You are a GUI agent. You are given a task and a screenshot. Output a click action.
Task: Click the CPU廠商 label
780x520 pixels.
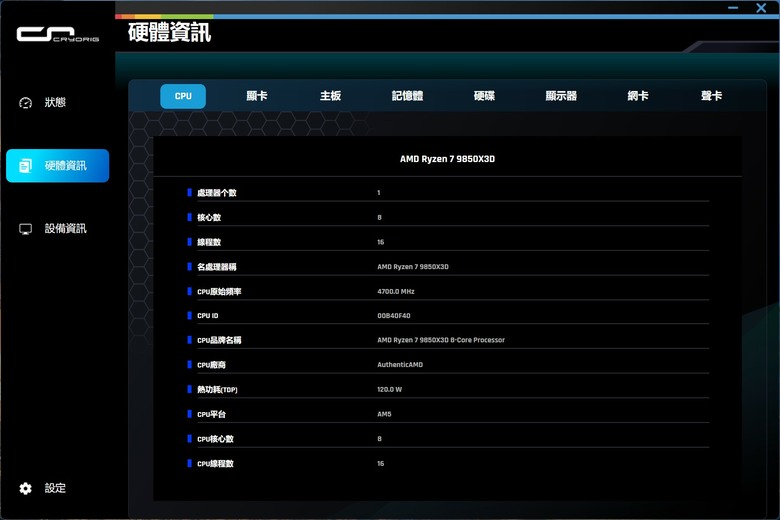211,365
